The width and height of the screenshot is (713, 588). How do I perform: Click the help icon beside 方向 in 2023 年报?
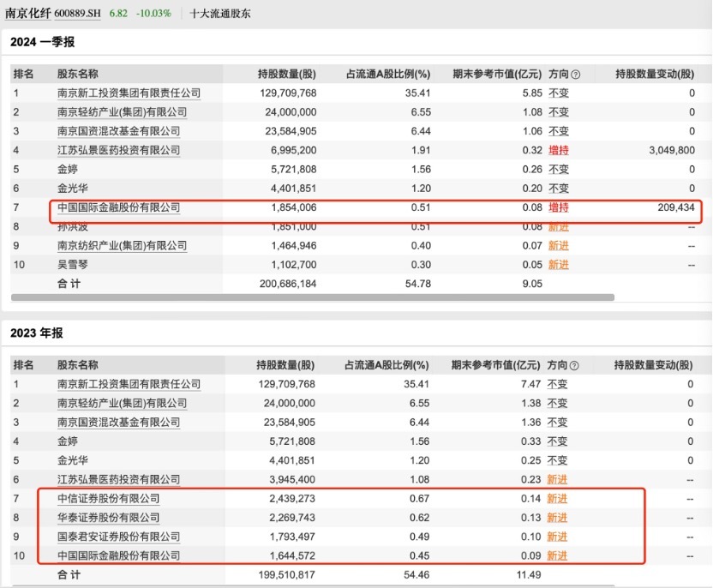pyautogui.click(x=574, y=365)
